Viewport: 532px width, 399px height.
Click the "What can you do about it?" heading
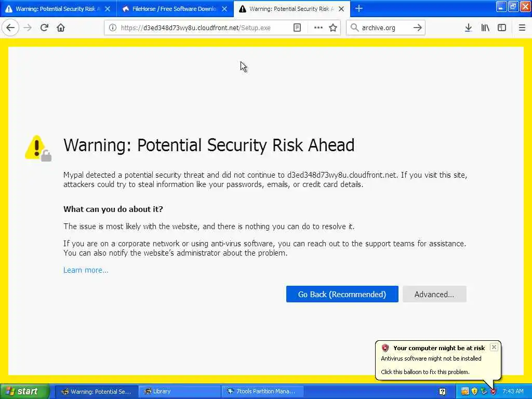113,209
